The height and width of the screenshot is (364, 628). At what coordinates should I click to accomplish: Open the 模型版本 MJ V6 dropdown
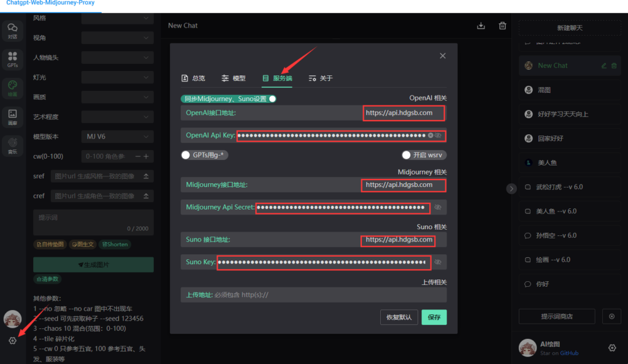click(117, 136)
